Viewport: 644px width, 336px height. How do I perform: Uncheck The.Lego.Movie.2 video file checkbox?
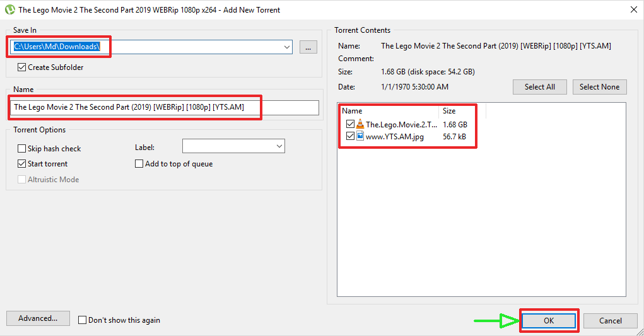tap(350, 124)
